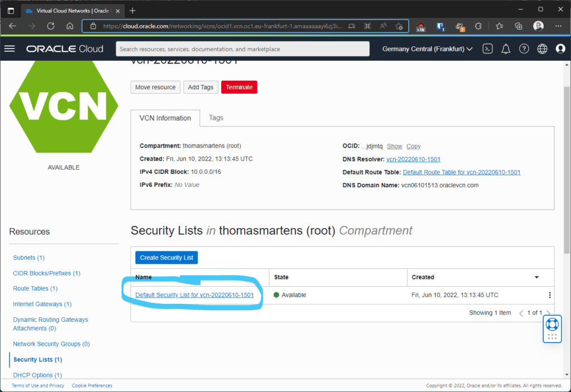Open the Help question mark icon
This screenshot has height=392, width=571.
[x=524, y=49]
